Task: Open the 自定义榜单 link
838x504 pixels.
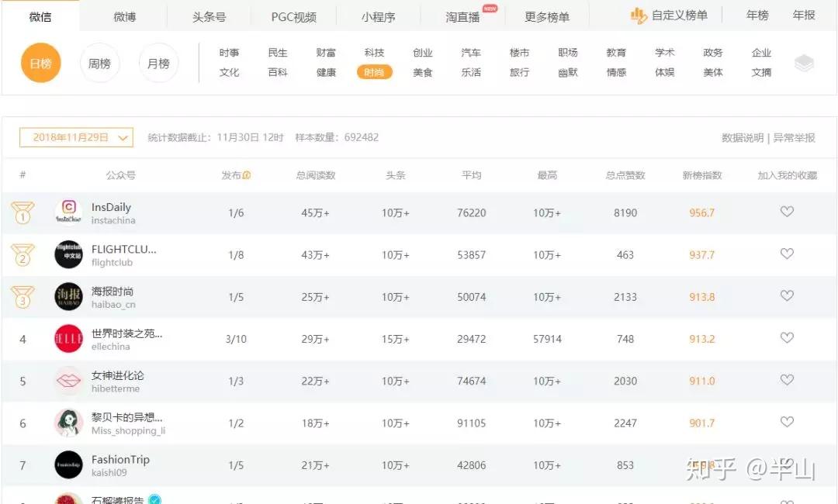Action: 679,16
